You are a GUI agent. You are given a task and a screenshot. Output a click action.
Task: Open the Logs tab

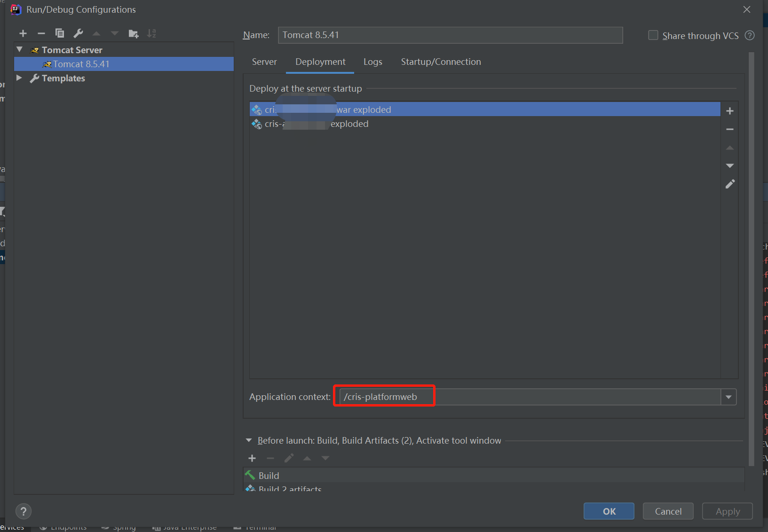point(373,62)
